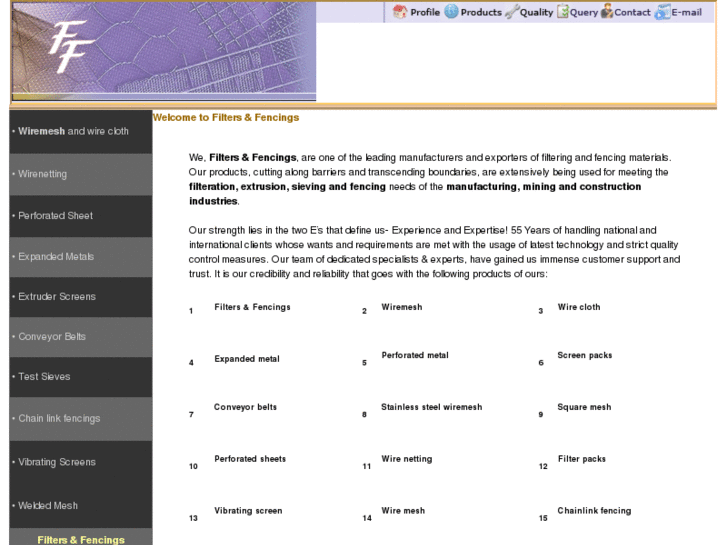The height and width of the screenshot is (545, 727).
Task: Open the Contact page link
Action: point(632,12)
